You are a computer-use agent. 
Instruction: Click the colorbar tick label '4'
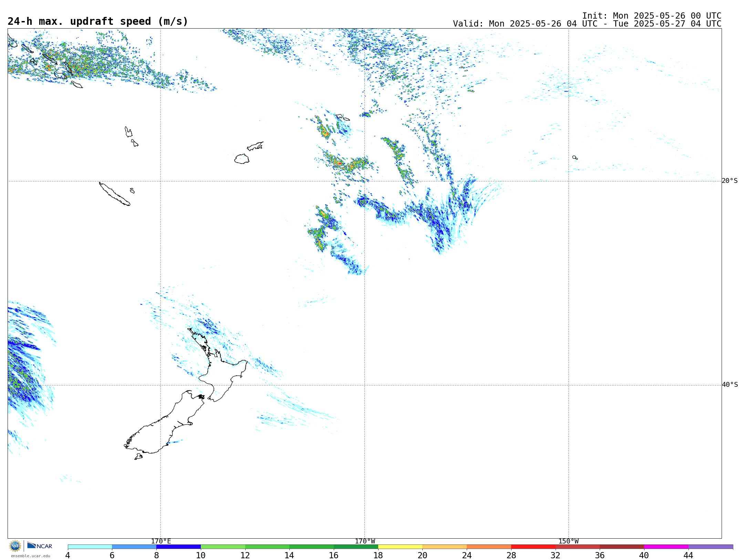(68, 555)
